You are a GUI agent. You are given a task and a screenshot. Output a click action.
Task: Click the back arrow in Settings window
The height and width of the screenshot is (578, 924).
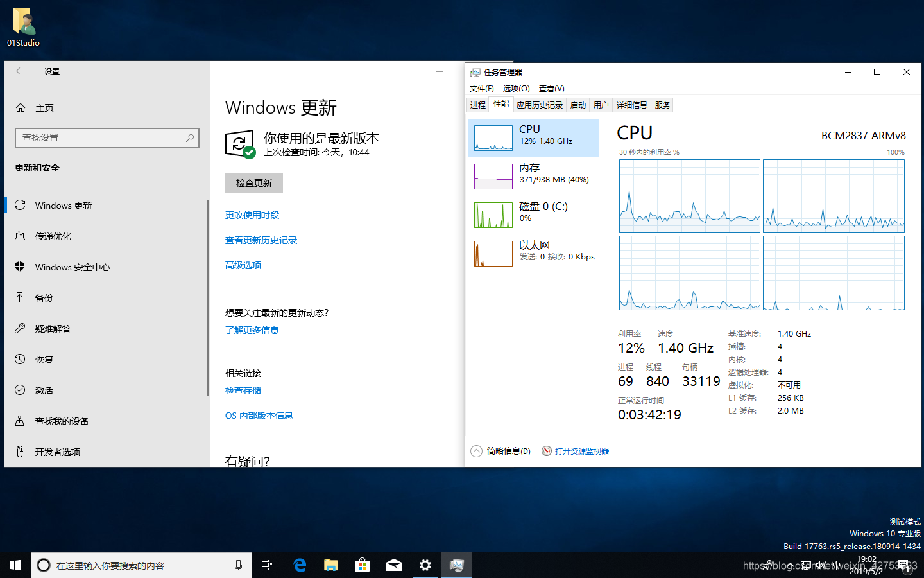pyautogui.click(x=20, y=71)
